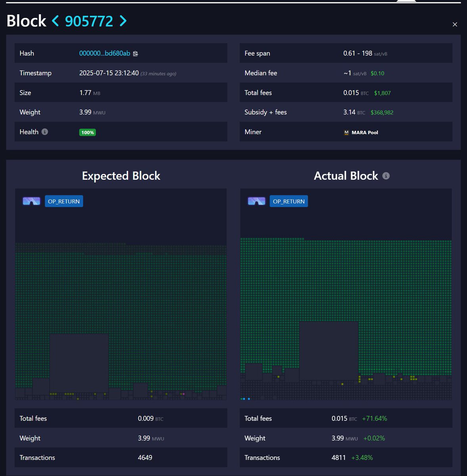Show info about block Health
This screenshot has width=467, height=476.
point(45,132)
